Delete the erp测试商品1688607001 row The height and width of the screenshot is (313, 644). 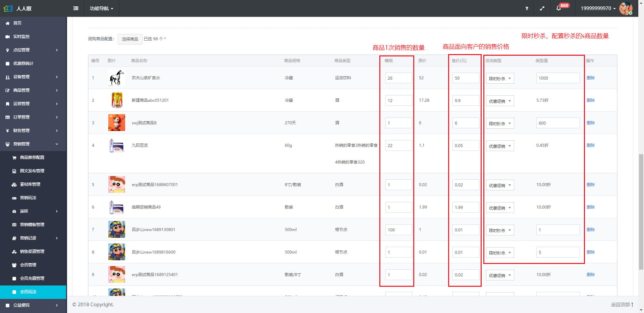590,184
